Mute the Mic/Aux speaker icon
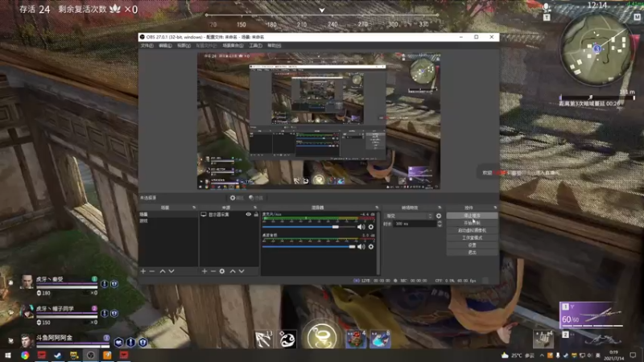This screenshot has width=644, height=362. (361, 227)
